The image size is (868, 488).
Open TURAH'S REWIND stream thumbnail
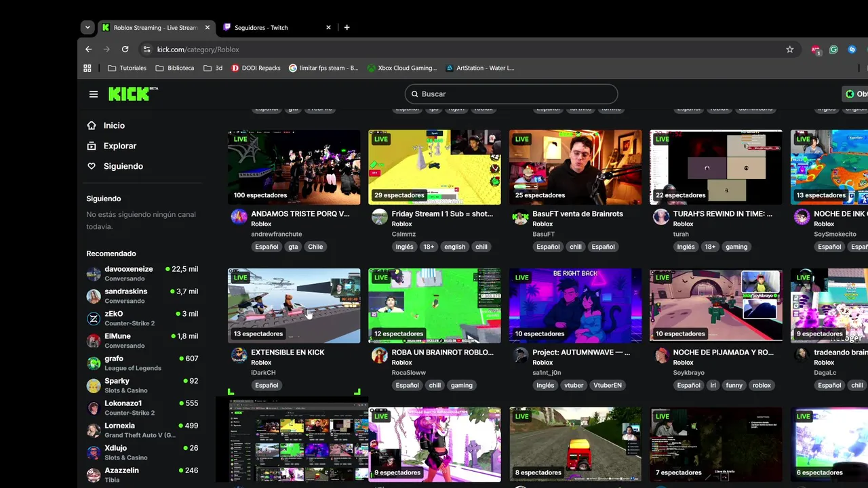pyautogui.click(x=716, y=167)
